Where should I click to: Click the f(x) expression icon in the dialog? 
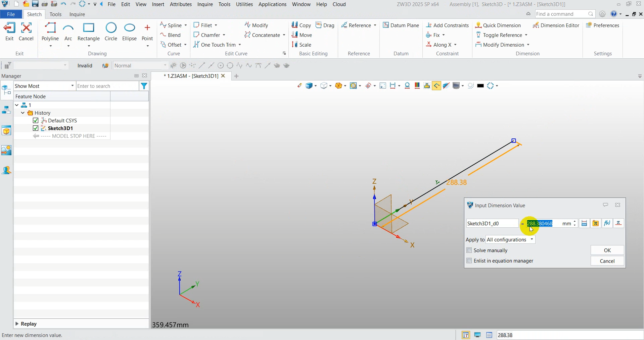[607, 223]
